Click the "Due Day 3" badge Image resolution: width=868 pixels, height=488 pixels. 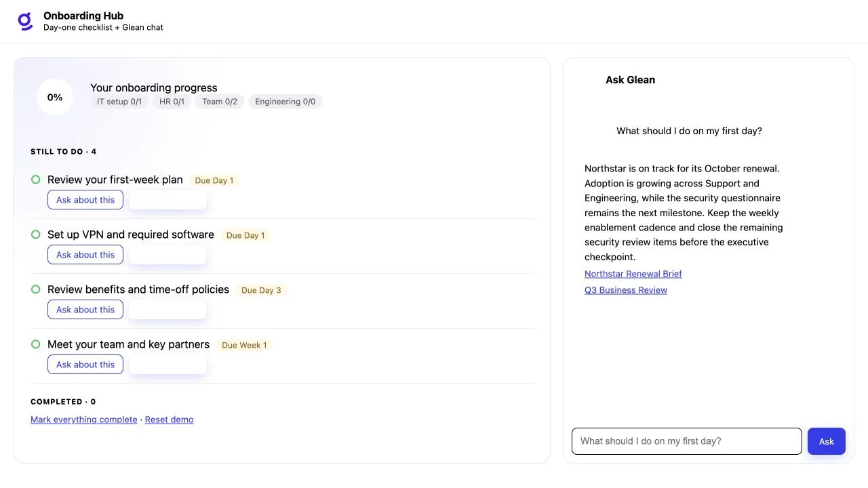click(261, 290)
